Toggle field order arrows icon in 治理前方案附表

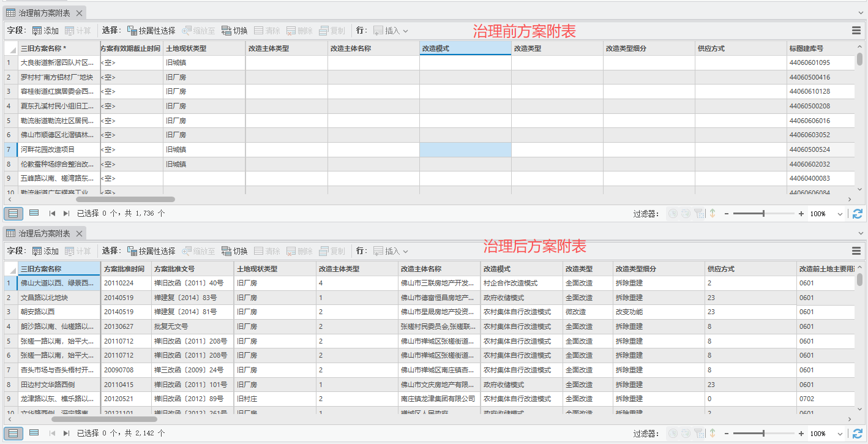pos(713,214)
